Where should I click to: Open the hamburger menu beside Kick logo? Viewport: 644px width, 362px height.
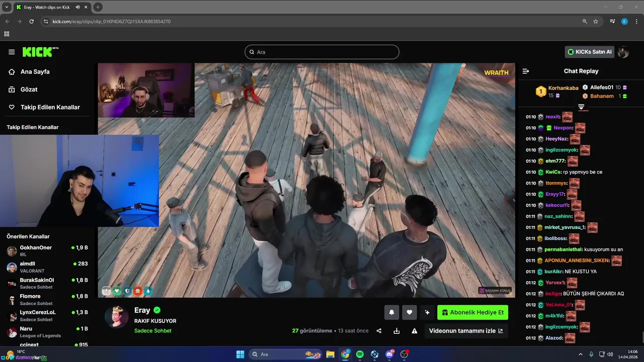pyautogui.click(x=12, y=52)
